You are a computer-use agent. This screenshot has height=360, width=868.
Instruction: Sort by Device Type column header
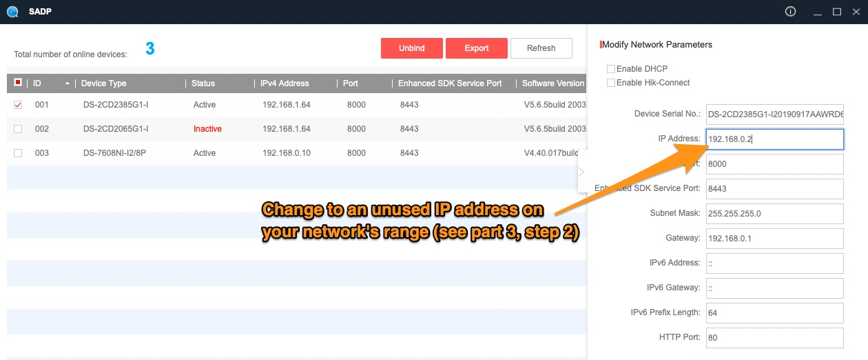pos(104,83)
